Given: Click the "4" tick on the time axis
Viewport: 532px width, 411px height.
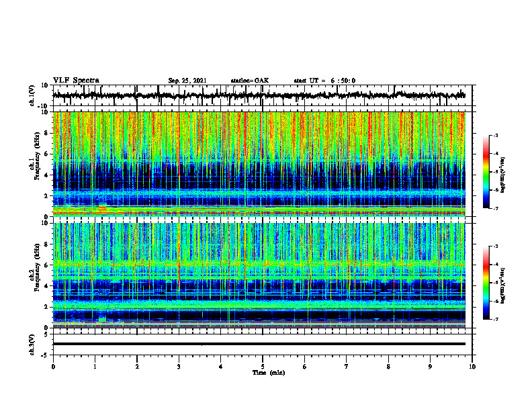Looking at the screenshot, I should pyautogui.click(x=220, y=367).
